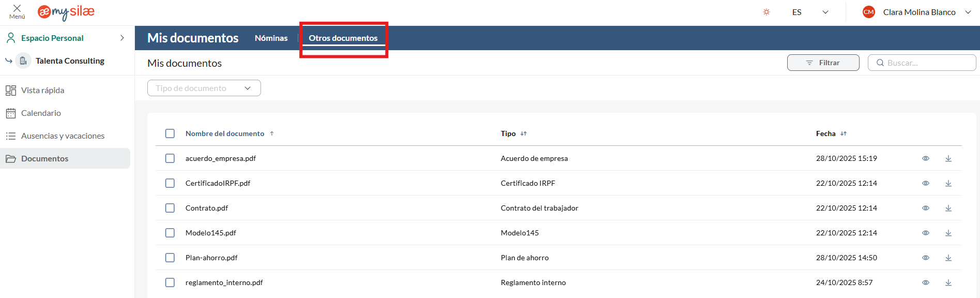
Task: Download the Contrato.pdf document
Action: click(x=948, y=208)
